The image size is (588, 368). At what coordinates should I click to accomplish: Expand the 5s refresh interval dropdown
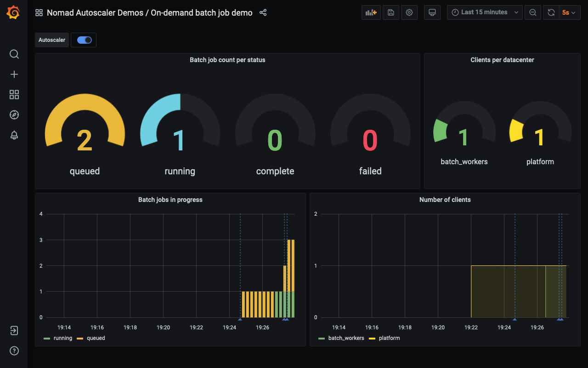pos(569,12)
